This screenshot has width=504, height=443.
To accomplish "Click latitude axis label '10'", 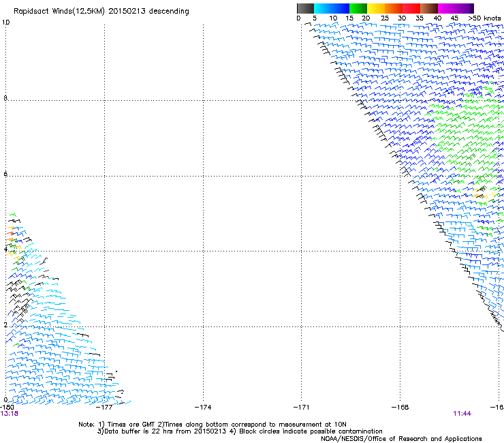I will (5, 22).
